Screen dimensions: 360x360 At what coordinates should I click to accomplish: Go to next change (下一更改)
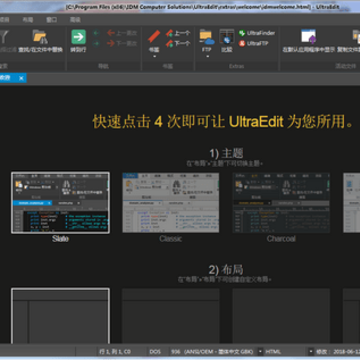[122, 43]
